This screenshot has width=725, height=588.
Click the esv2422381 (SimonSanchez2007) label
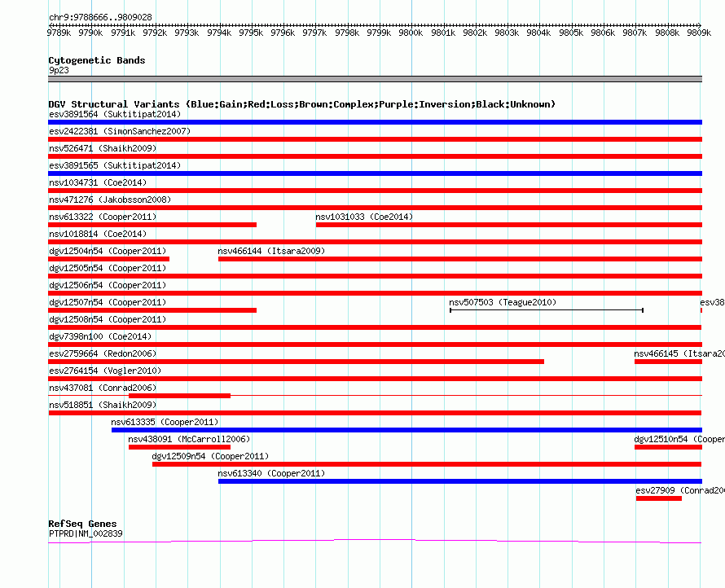pyautogui.click(x=120, y=131)
